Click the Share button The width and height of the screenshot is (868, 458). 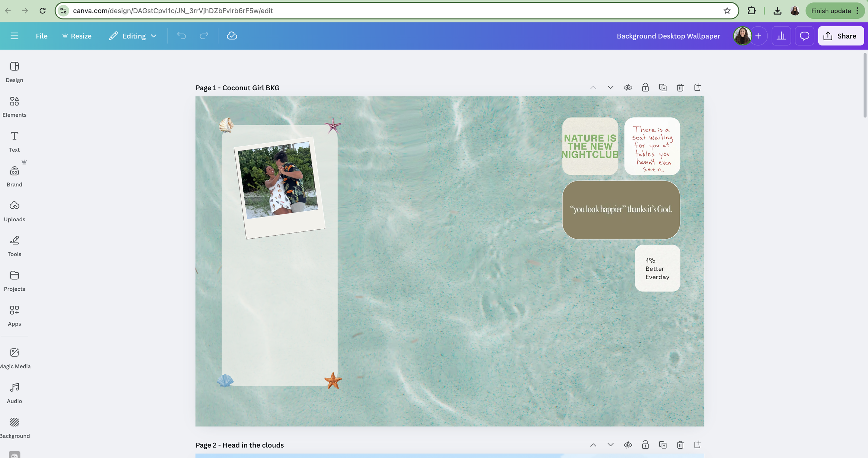840,36
